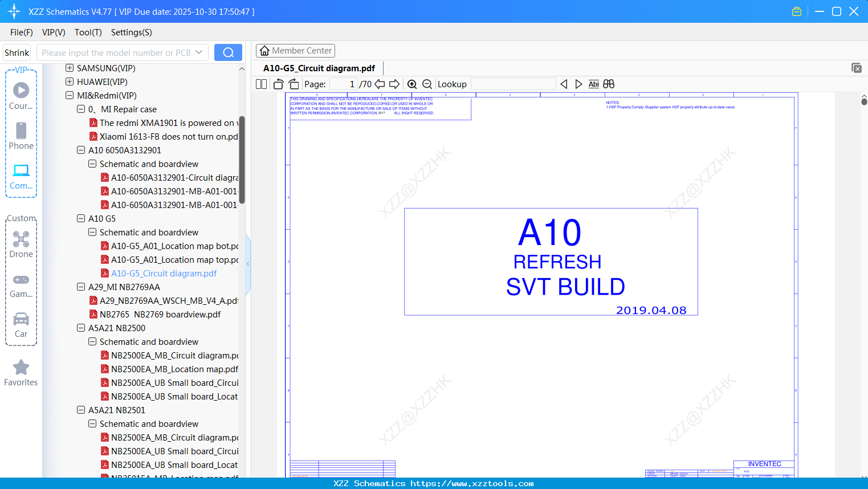
Task: Zoom in on the schematic
Action: [x=412, y=84]
